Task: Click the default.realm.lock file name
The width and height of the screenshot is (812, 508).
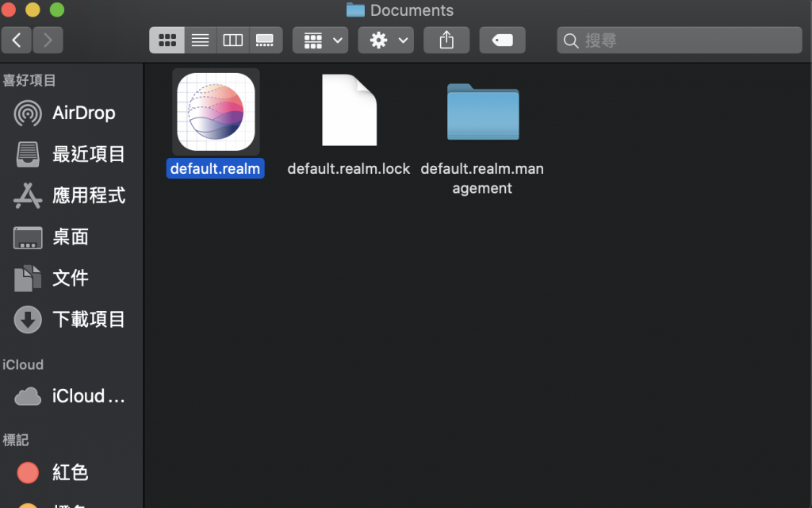Action: 349,168
